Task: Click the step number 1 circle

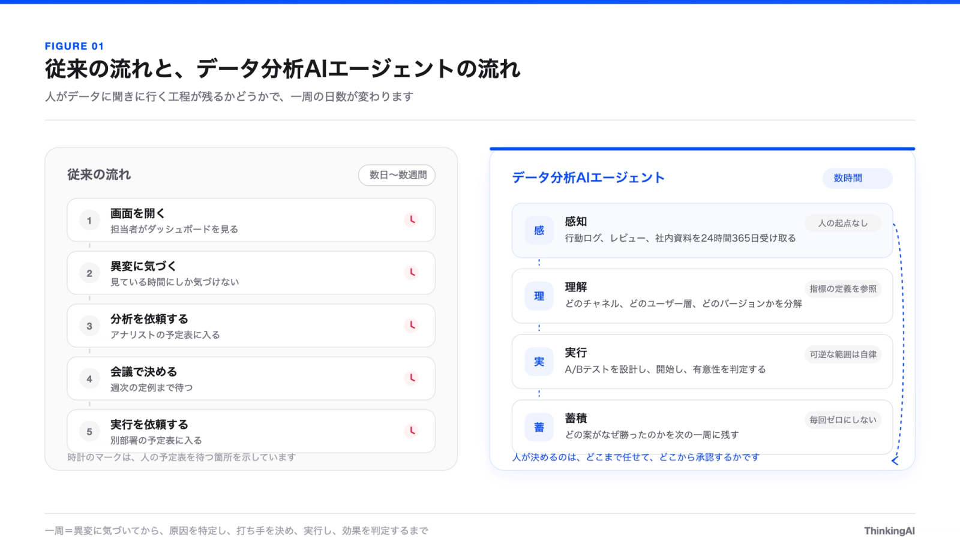Action: coord(89,221)
